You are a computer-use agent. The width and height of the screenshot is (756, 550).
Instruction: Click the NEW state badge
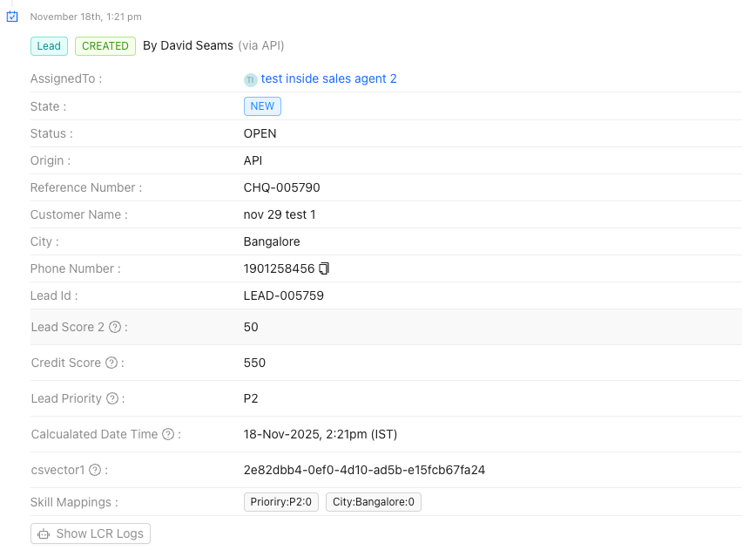(262, 106)
